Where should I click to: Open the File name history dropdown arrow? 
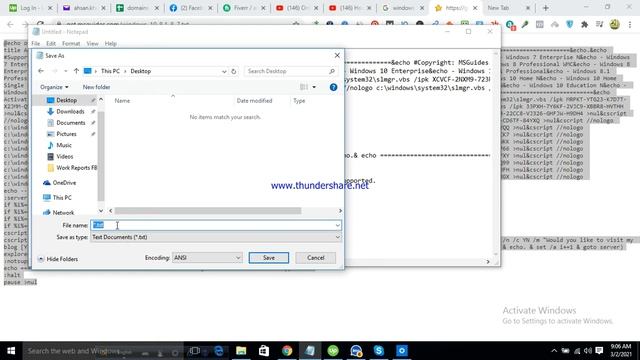click(338, 225)
